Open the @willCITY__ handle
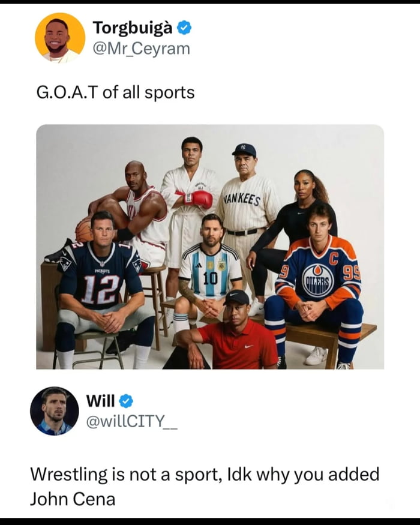The height and width of the screenshot is (525, 420). pyautogui.click(x=133, y=422)
